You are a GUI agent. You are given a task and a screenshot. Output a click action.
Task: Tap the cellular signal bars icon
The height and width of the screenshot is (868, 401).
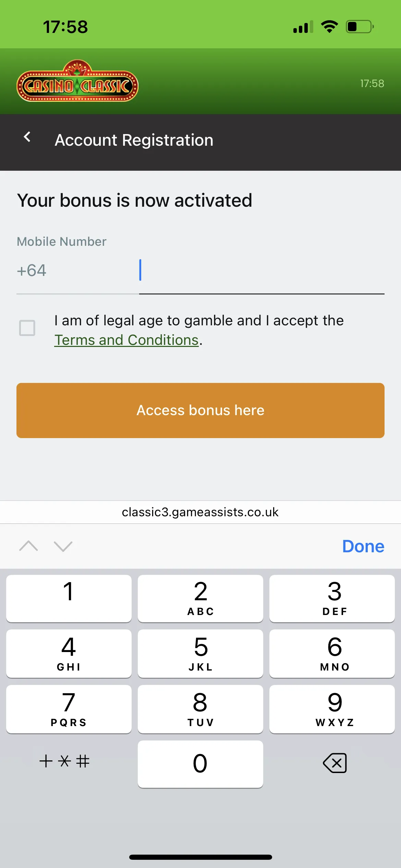click(303, 27)
